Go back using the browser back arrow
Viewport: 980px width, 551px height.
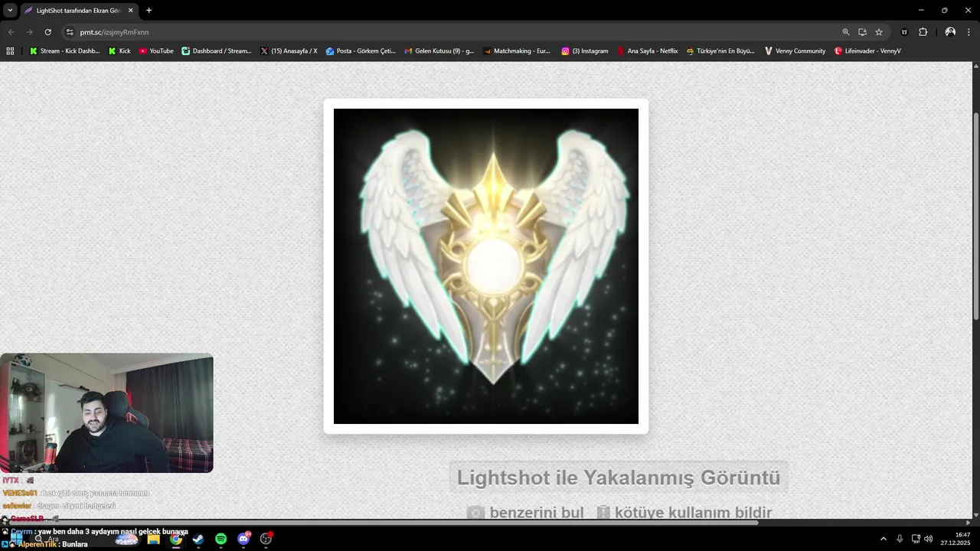point(11,32)
